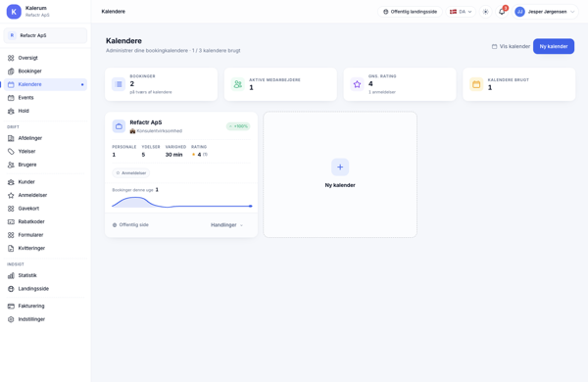Click the Kalendere brugt calendar icon

click(476, 84)
